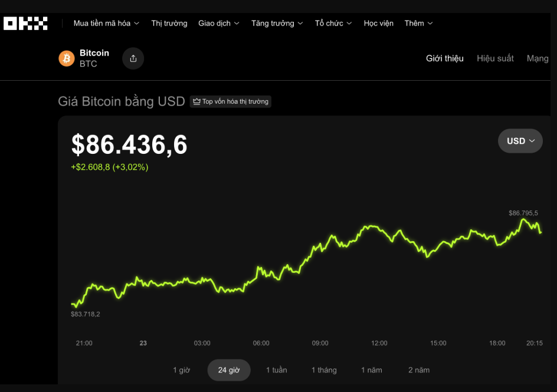Click the 23 date axis label
Viewport: 557px width, 392px height.
pos(143,343)
